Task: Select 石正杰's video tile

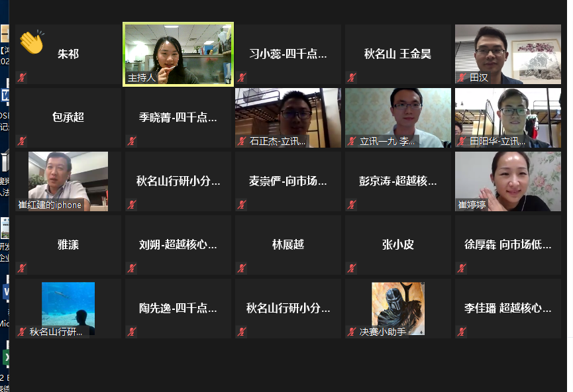Action: [288, 118]
